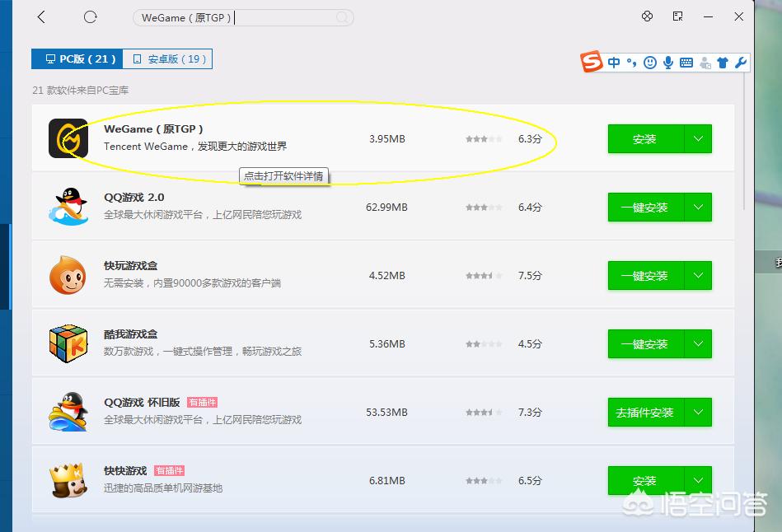This screenshot has width=782, height=532.
Task: Click the 6.3分 score text
Action: (530, 138)
